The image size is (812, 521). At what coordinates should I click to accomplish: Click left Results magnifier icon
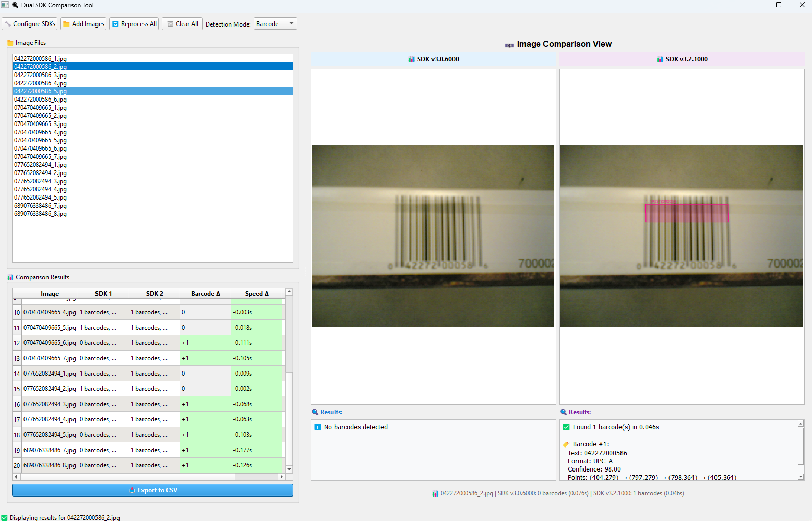click(315, 412)
